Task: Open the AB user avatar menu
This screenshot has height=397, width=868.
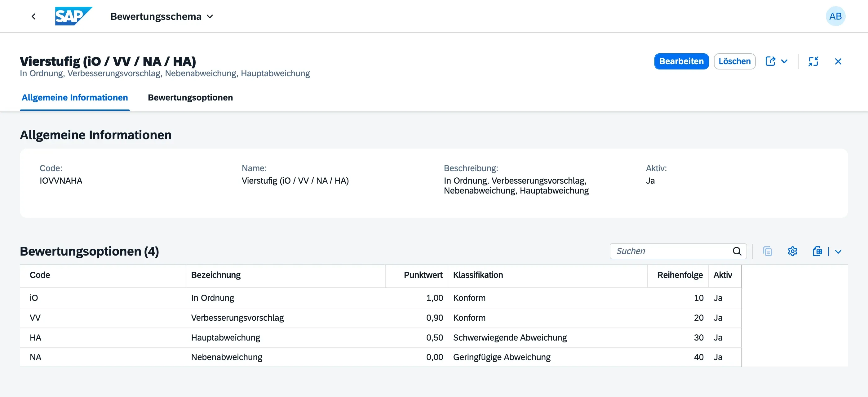Action: [835, 16]
